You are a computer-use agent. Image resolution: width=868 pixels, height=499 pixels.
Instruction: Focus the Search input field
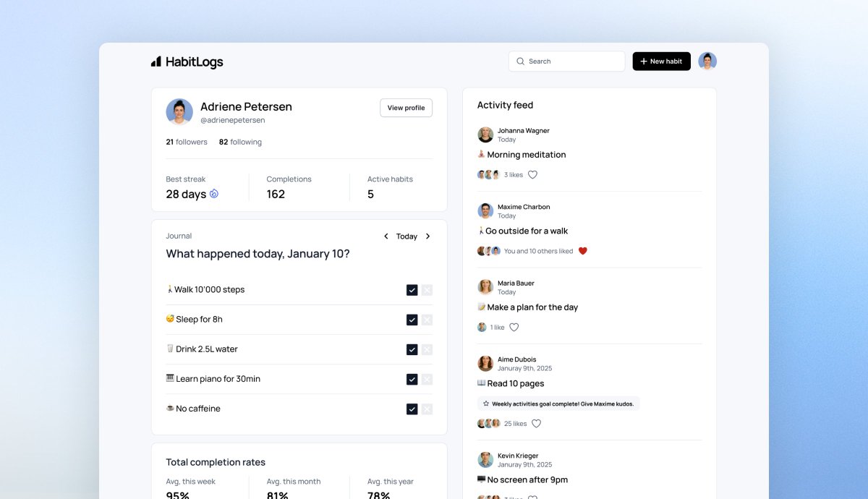coord(566,61)
